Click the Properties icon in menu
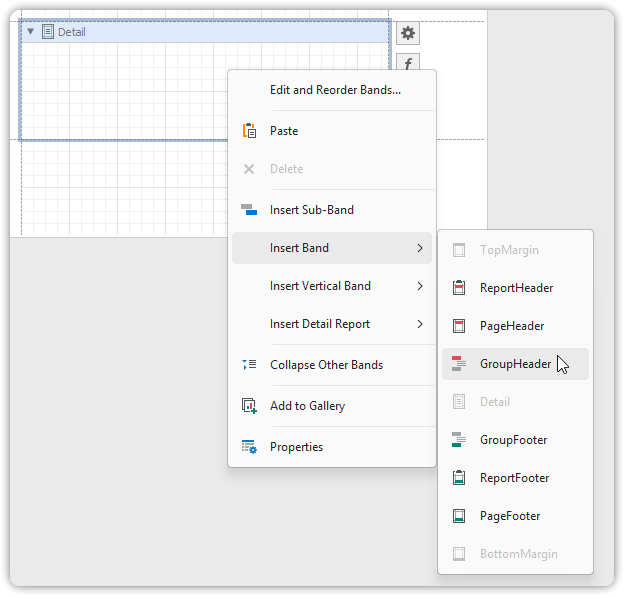Image resolution: width=624 pixels, height=596 pixels. pos(249,447)
